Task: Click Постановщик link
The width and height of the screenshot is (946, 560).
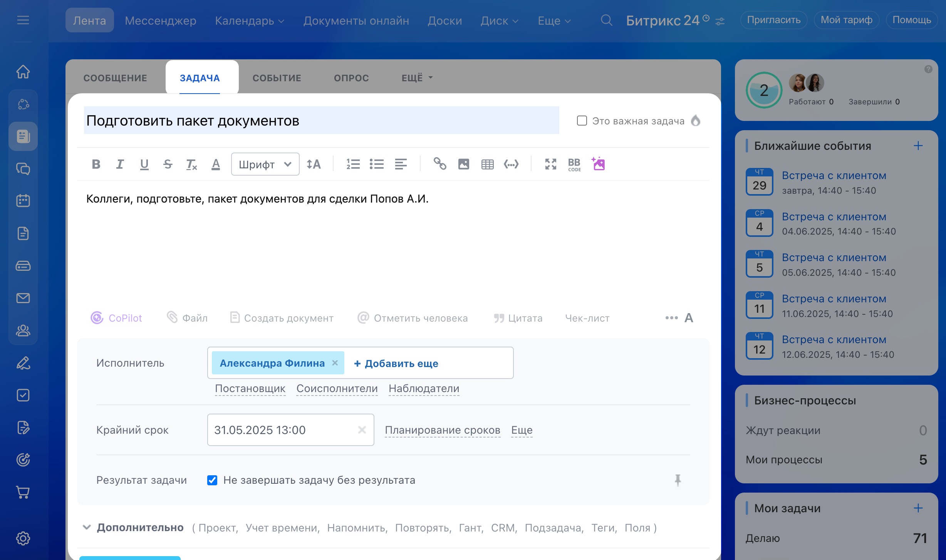Action: pyautogui.click(x=250, y=389)
